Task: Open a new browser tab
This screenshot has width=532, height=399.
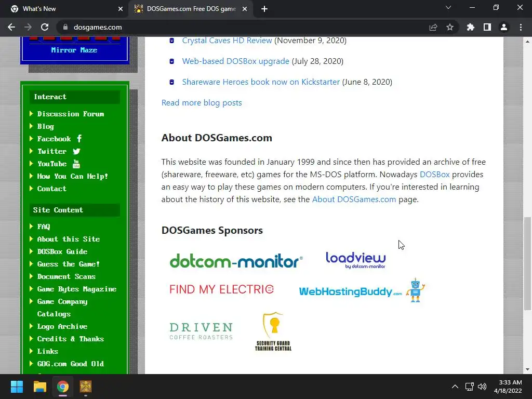Action: click(264, 9)
